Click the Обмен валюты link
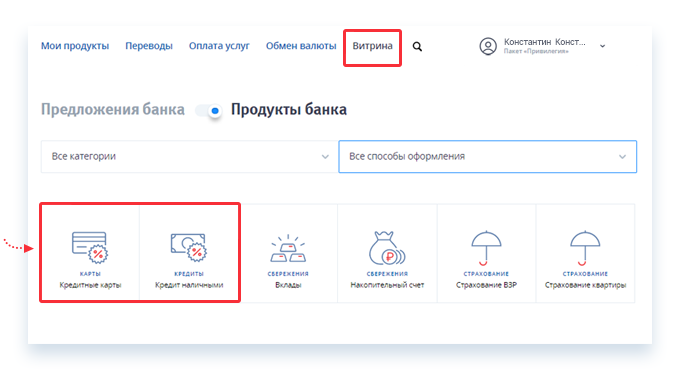 [301, 46]
